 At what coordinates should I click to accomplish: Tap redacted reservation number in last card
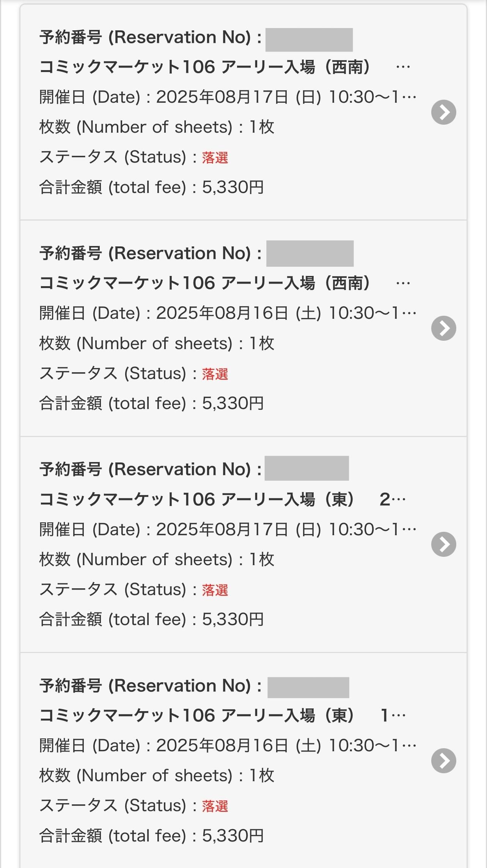coord(308,687)
